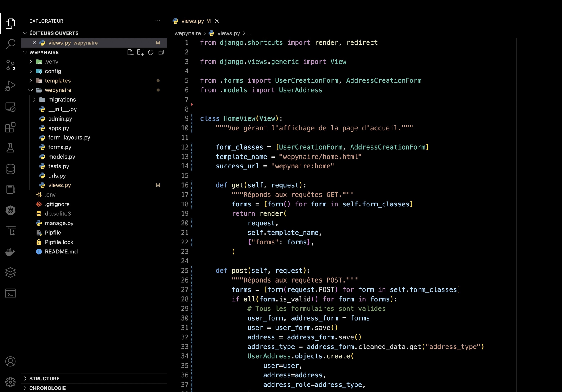Click the New Folder icon in explorer
The height and width of the screenshot is (392, 562).
(x=140, y=53)
